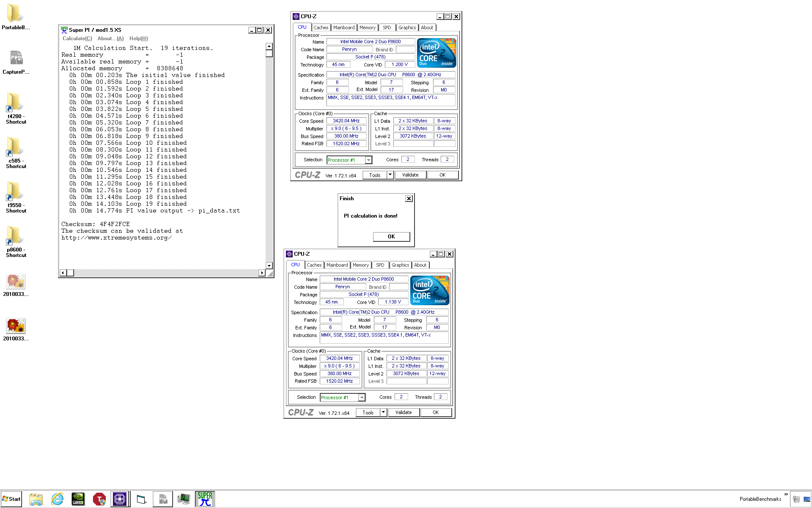Expand Tools dropdown arrow in upper CPU-Z
The height and width of the screenshot is (508, 812).
(x=390, y=175)
